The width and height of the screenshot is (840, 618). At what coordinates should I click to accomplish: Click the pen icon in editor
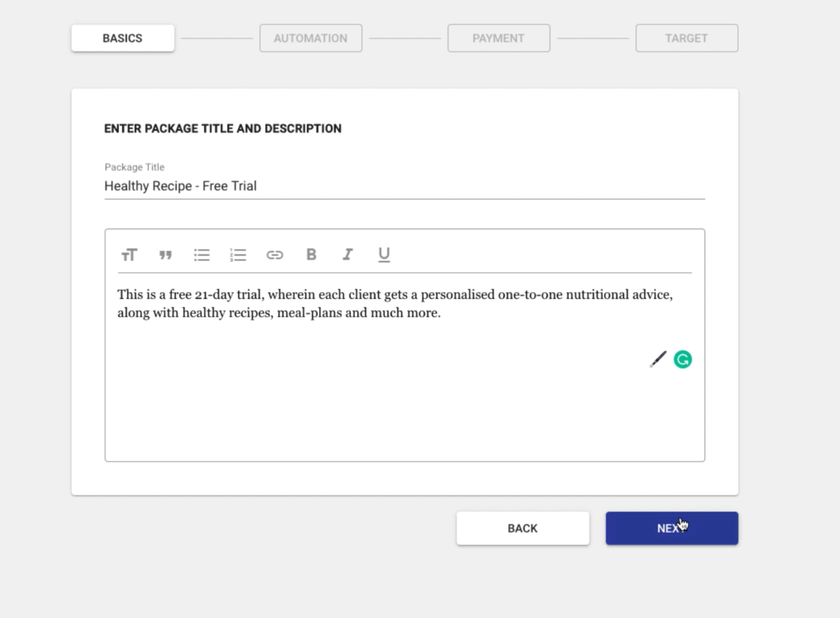[658, 359]
